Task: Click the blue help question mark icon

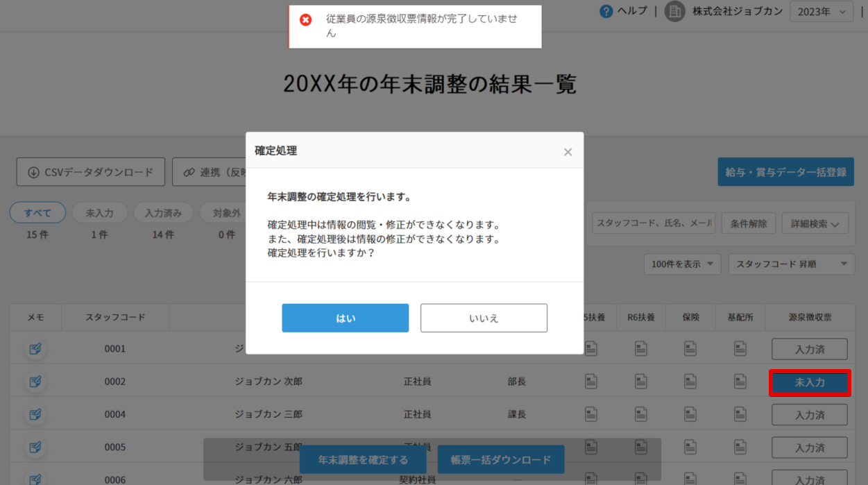Action: point(606,11)
